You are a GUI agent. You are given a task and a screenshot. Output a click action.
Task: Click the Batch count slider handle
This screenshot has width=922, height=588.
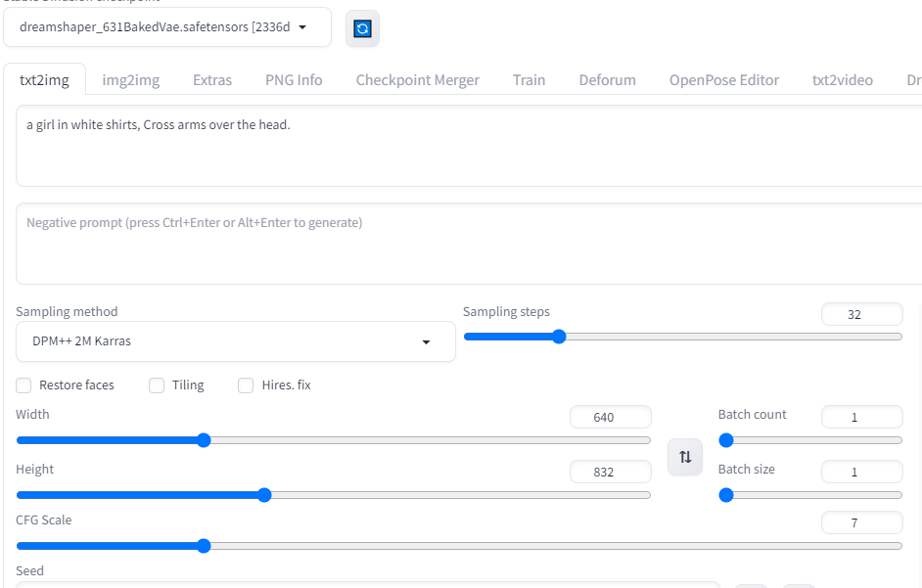pyautogui.click(x=726, y=440)
